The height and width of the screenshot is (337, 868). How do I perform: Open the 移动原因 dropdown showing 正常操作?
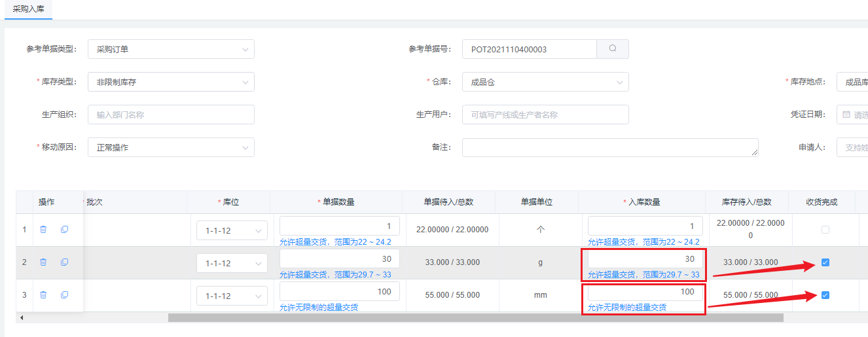click(171, 147)
